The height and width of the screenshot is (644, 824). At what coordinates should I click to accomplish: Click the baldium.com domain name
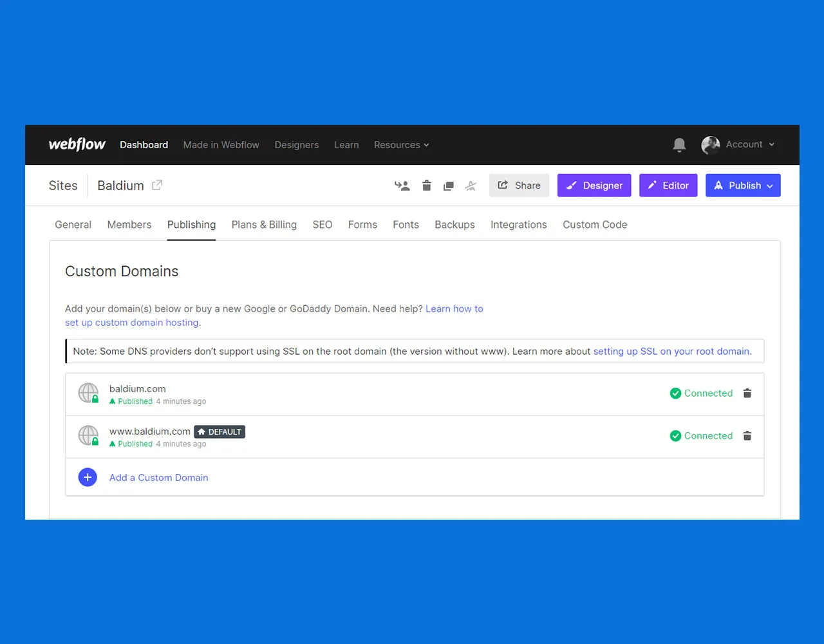click(x=137, y=388)
